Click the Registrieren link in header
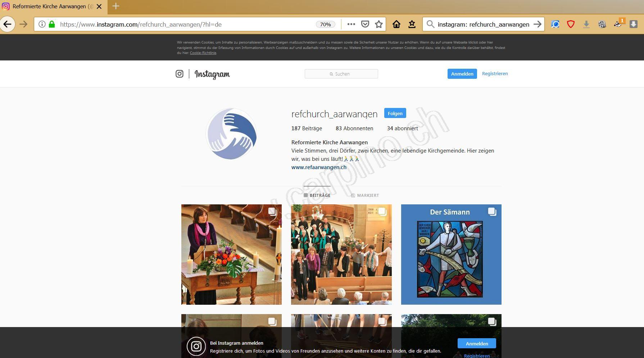 click(495, 73)
